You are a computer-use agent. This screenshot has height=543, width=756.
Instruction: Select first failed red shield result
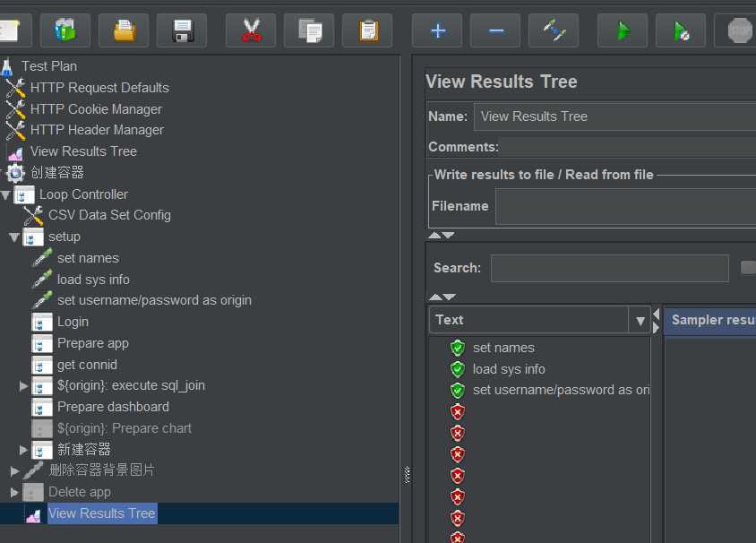[x=458, y=411]
